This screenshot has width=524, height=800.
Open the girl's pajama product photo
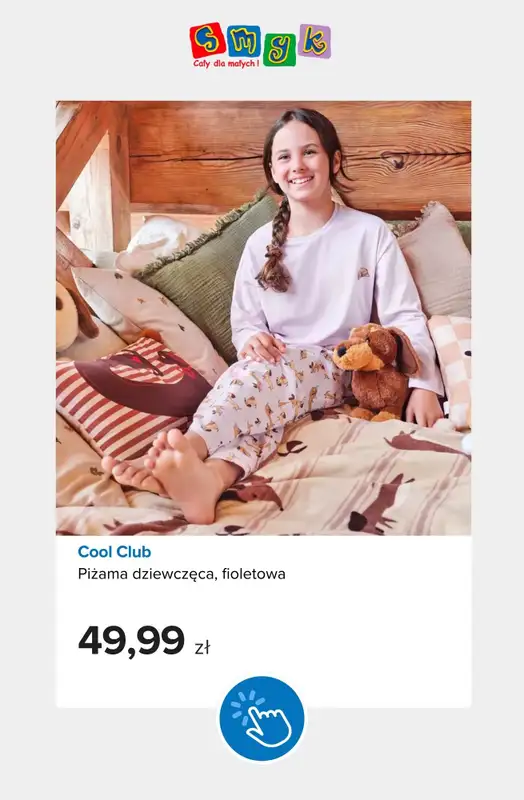click(x=263, y=318)
